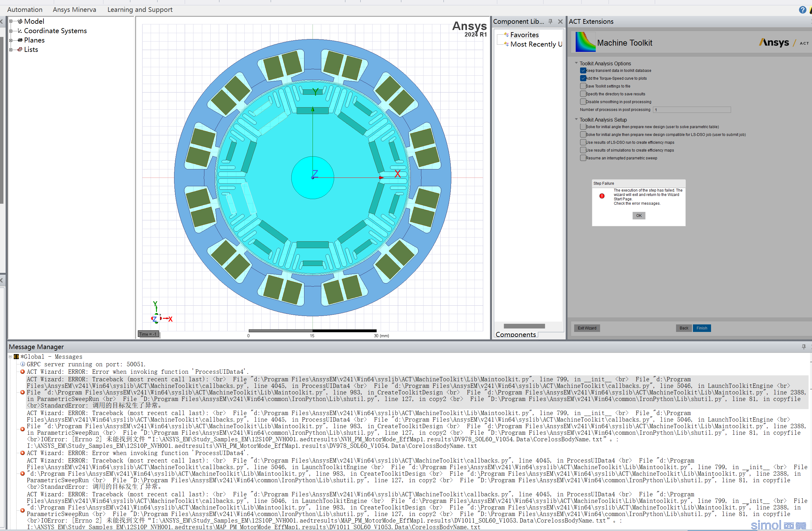Enable Disable smoothing in post processing
This screenshot has height=531, width=812.
click(583, 102)
